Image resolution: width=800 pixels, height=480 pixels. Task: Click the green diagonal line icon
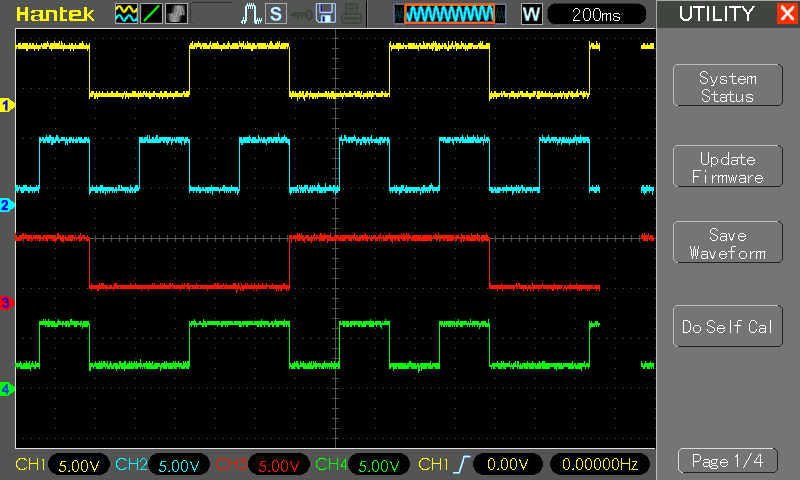click(151, 14)
